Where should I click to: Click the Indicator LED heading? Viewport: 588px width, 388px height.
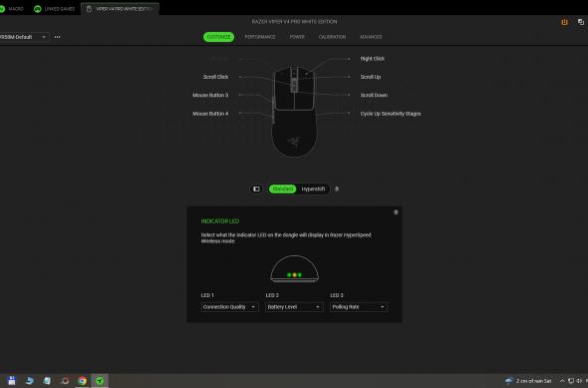[x=220, y=221]
